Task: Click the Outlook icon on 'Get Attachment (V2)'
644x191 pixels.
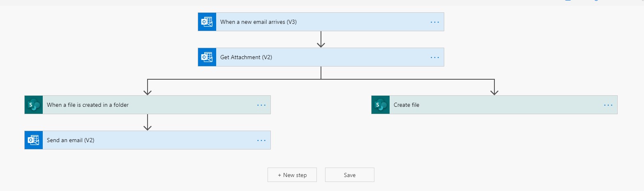Action: click(x=207, y=58)
